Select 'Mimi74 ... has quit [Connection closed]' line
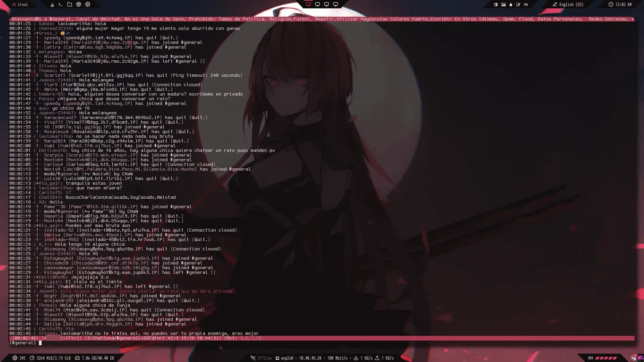 pos(107,310)
